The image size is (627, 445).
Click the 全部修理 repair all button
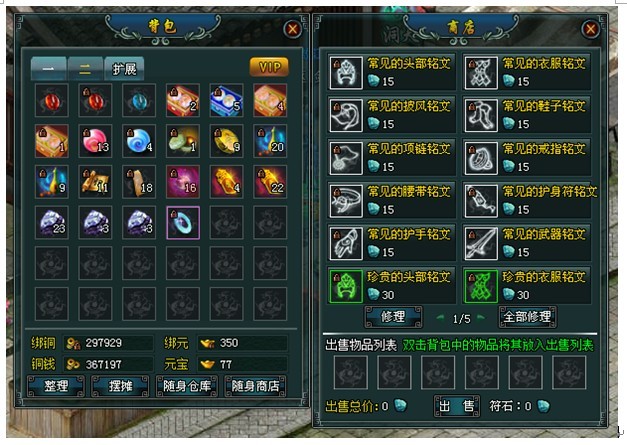pyautogui.click(x=527, y=317)
